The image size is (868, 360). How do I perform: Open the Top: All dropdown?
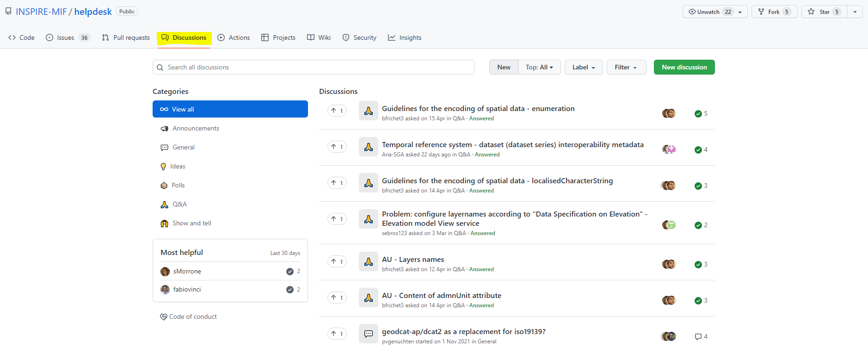coord(539,67)
